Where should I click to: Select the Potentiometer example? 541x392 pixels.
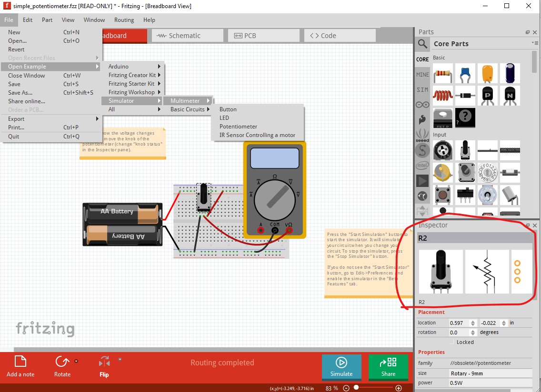[x=239, y=127]
